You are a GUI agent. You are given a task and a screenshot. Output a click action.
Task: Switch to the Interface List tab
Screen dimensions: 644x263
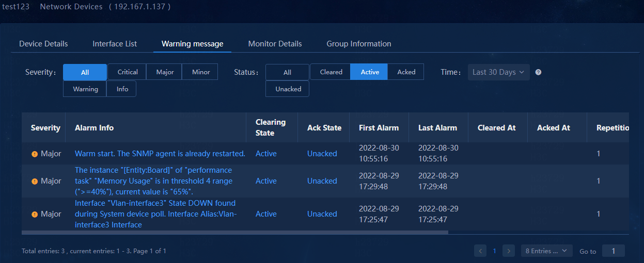[x=115, y=44]
